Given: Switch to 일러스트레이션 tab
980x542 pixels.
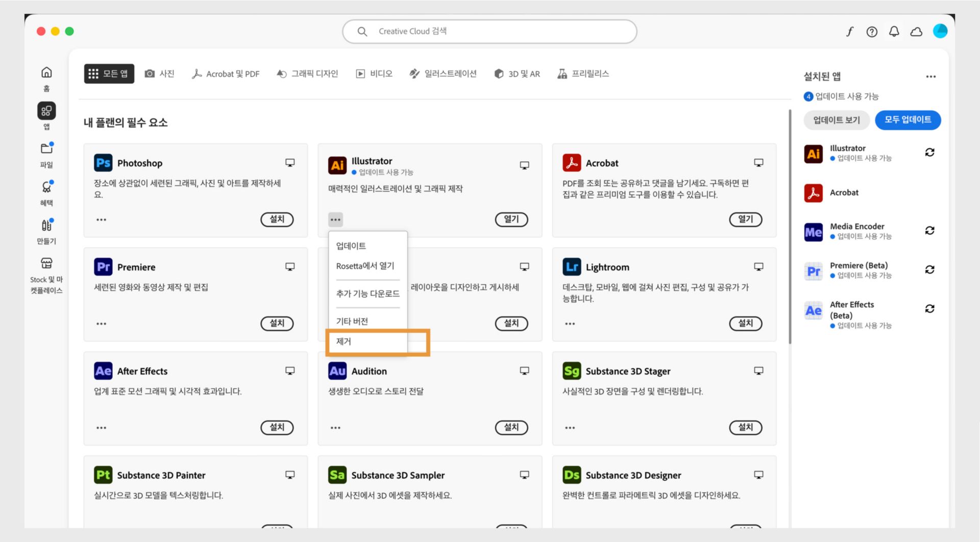Looking at the screenshot, I should (443, 73).
